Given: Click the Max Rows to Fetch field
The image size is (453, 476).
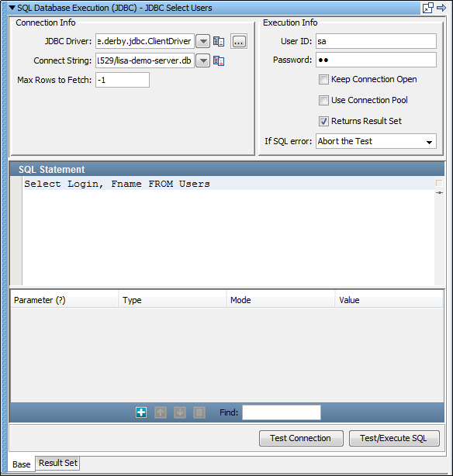Looking at the screenshot, I should [x=123, y=80].
